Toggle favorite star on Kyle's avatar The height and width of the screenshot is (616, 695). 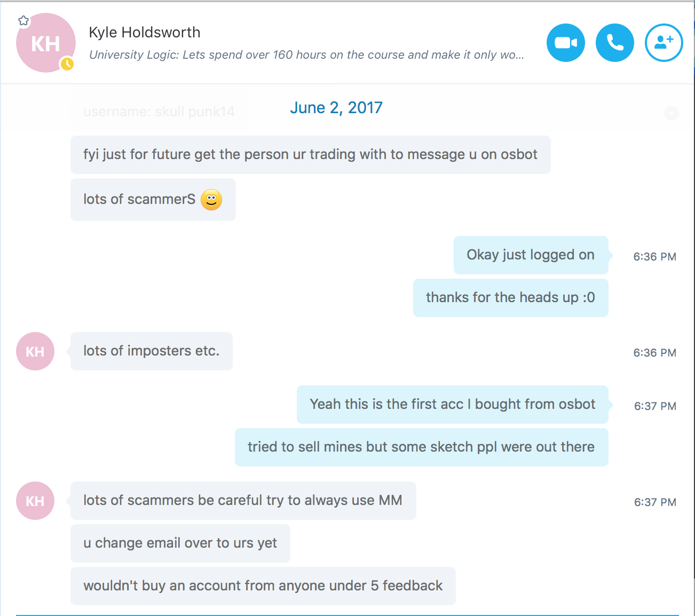(23, 21)
